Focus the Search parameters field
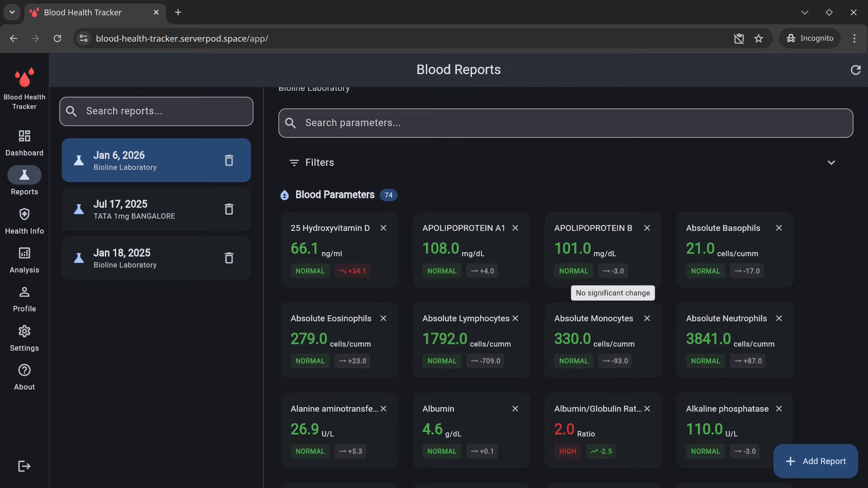Screen dimensions: 868x488 coord(565,123)
